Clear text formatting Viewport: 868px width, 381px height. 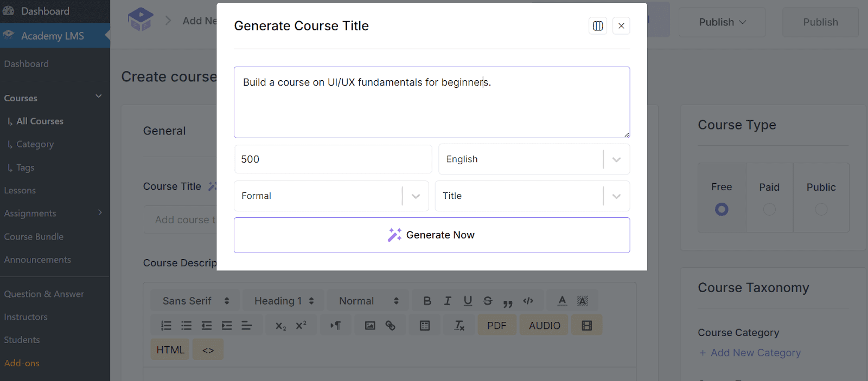pos(459,326)
